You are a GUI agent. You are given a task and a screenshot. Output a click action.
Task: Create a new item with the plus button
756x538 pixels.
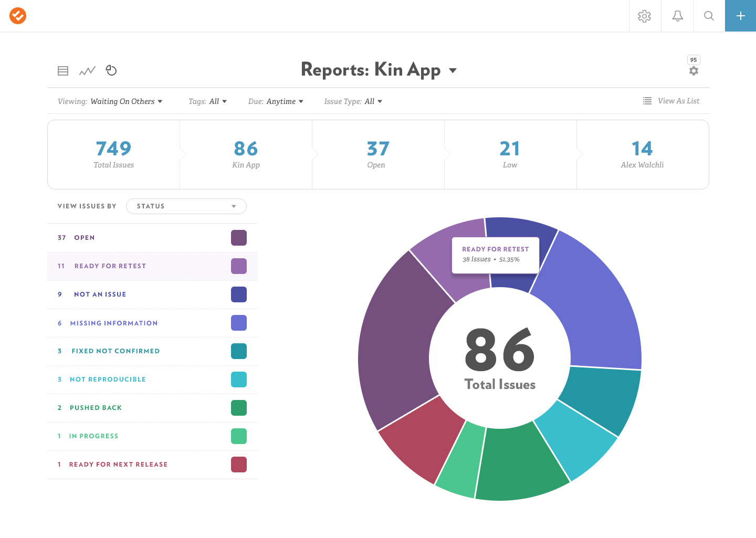click(x=740, y=16)
